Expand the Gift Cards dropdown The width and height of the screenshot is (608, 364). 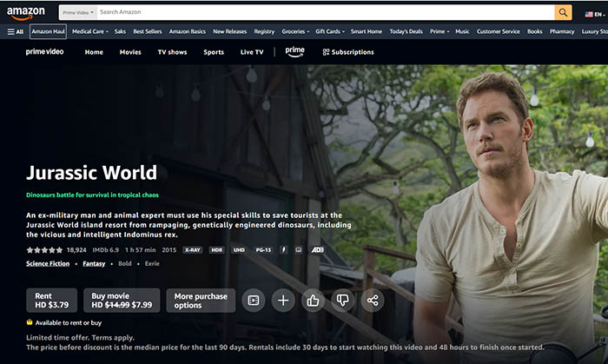[x=330, y=32]
